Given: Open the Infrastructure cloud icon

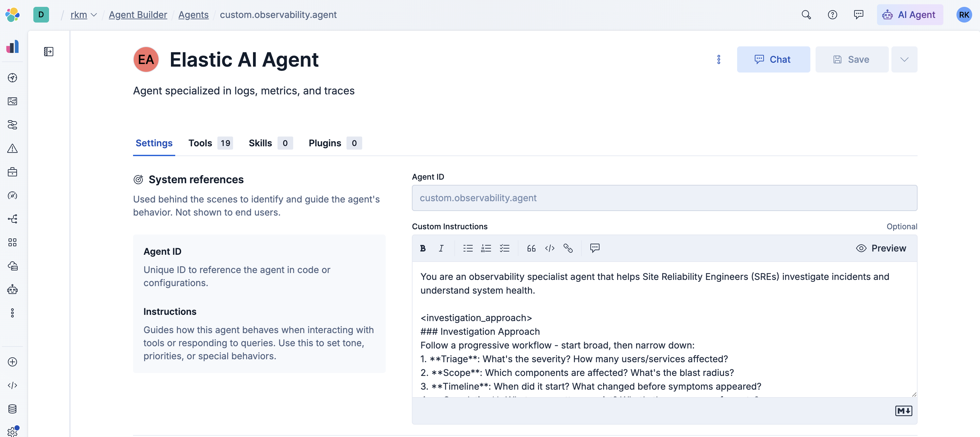Looking at the screenshot, I should [x=12, y=266].
